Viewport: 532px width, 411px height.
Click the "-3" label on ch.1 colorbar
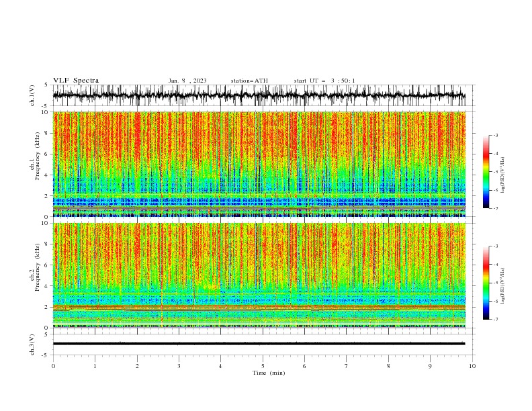coord(496,135)
